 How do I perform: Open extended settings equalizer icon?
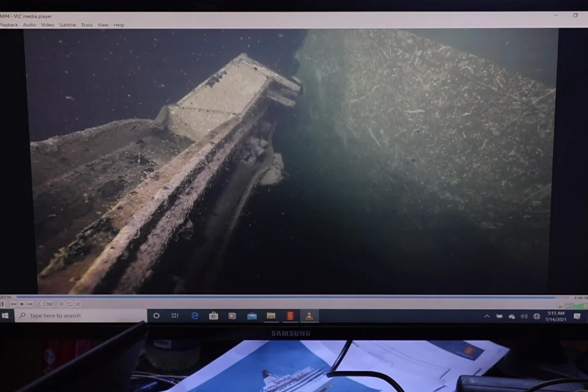(50, 304)
